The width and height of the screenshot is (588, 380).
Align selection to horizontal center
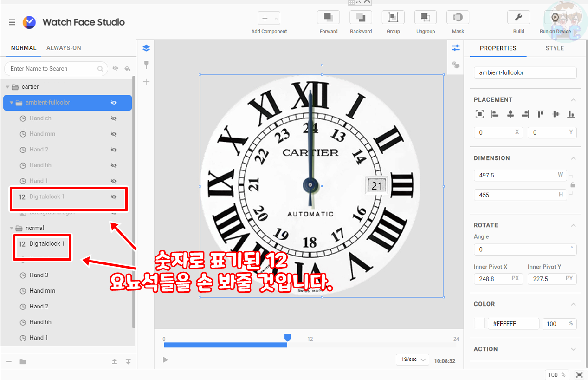coord(510,114)
